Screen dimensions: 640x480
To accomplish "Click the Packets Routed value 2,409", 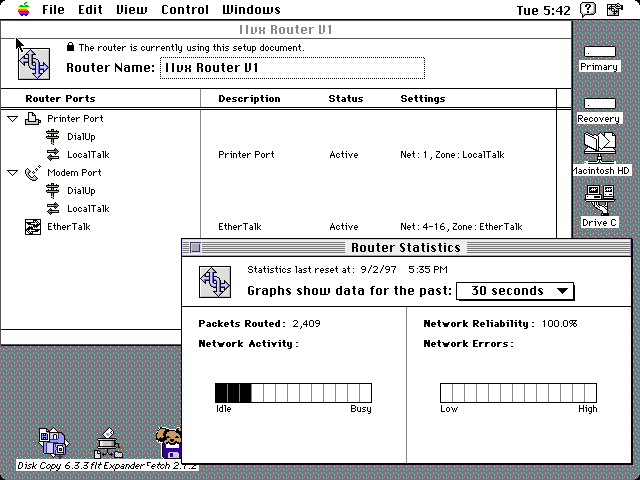I will pyautogui.click(x=306, y=324).
